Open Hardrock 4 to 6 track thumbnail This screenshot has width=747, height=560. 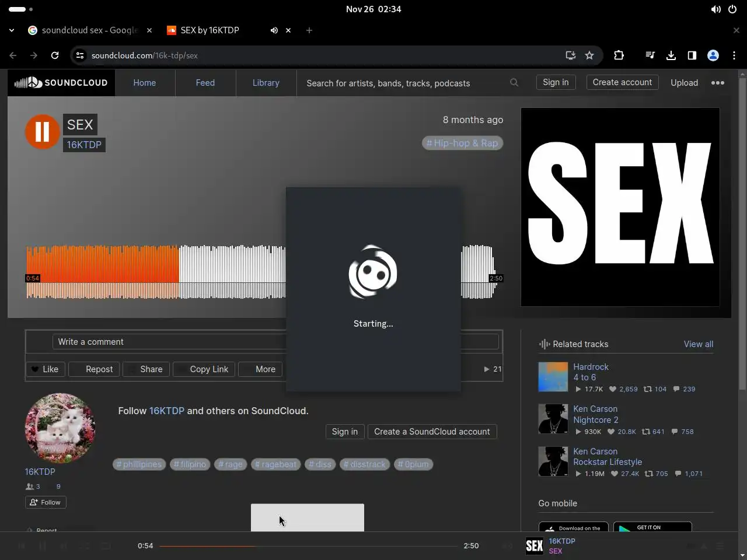[553, 377]
